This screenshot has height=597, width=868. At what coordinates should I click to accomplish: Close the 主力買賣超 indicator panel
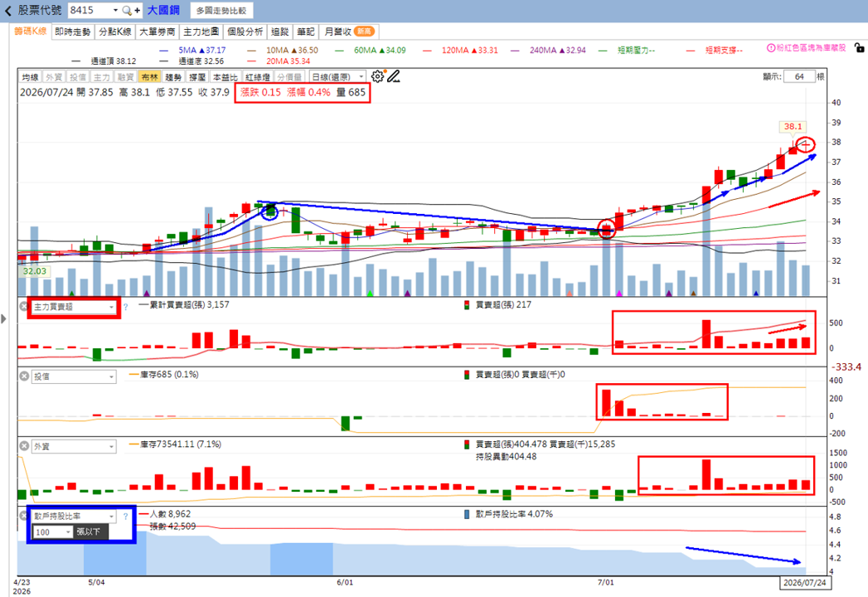coord(24,306)
